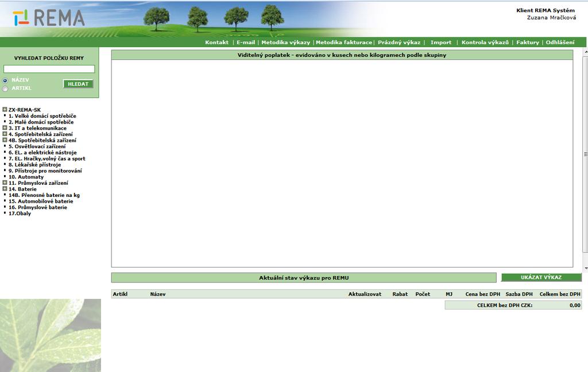Open Metodika fakturace menu item
This screenshot has height=372, width=588.
tap(344, 42)
